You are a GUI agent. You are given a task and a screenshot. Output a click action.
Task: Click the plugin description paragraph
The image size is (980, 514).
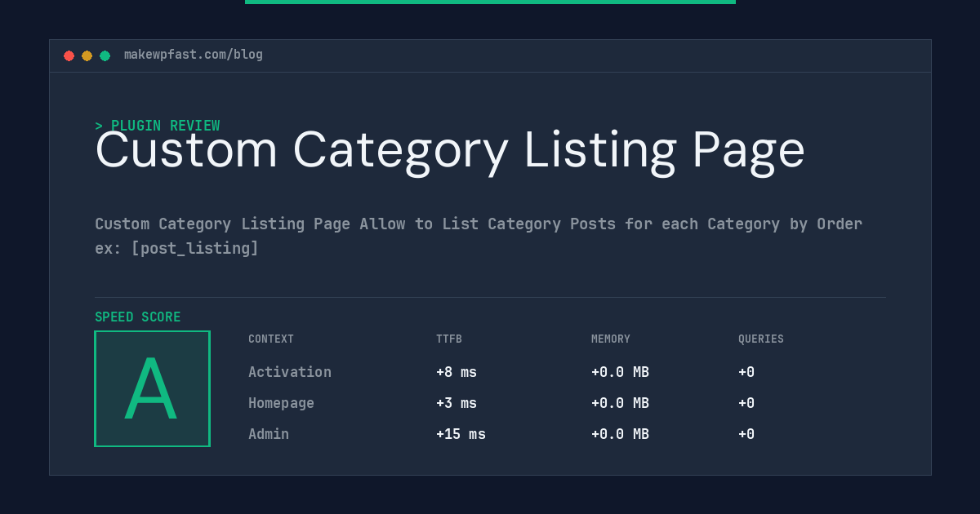[479, 236]
